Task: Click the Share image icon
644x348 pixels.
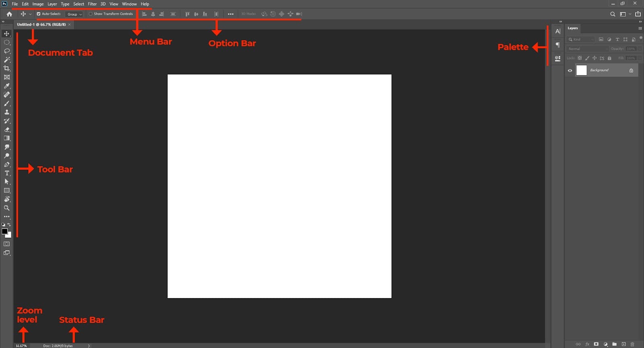Action: (638, 14)
